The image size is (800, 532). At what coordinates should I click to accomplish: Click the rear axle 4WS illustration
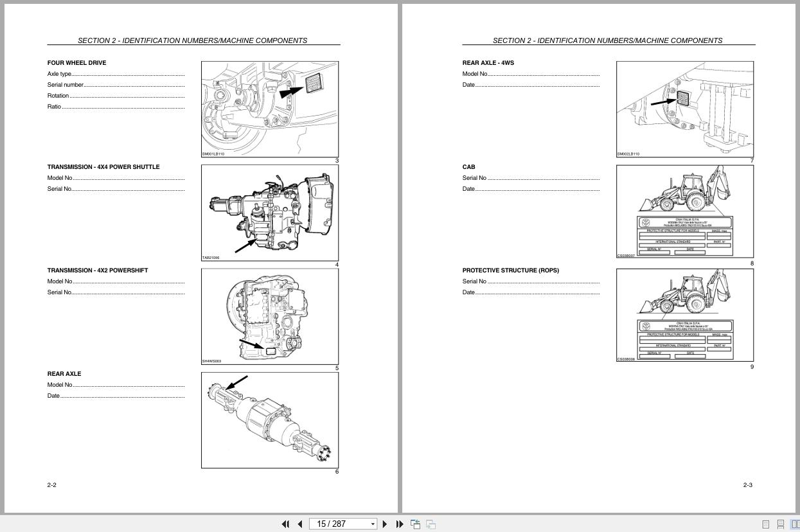(x=685, y=109)
